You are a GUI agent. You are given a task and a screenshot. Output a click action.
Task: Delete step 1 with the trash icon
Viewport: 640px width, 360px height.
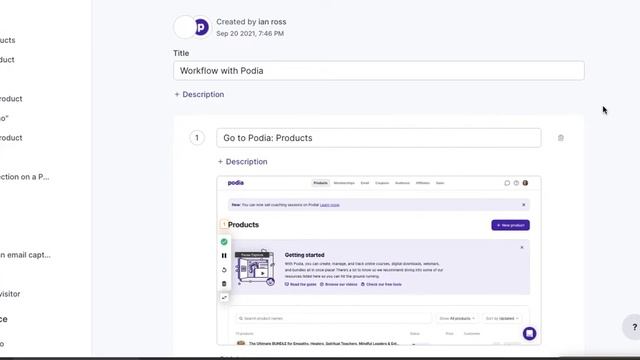pos(560,138)
